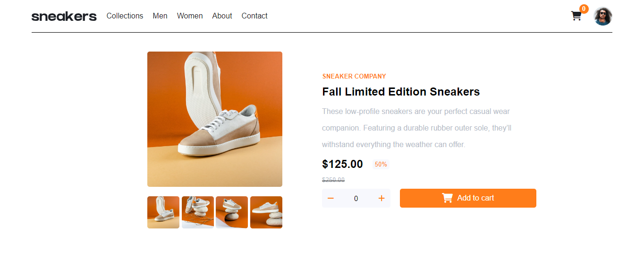Viewport: 644px width, 280px height.
Task: Visit the About page
Action: click(222, 16)
